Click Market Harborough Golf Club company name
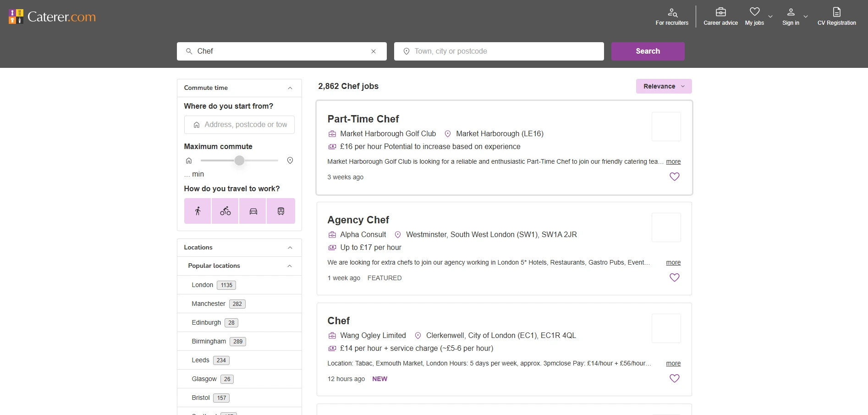The image size is (868, 415). (x=388, y=133)
